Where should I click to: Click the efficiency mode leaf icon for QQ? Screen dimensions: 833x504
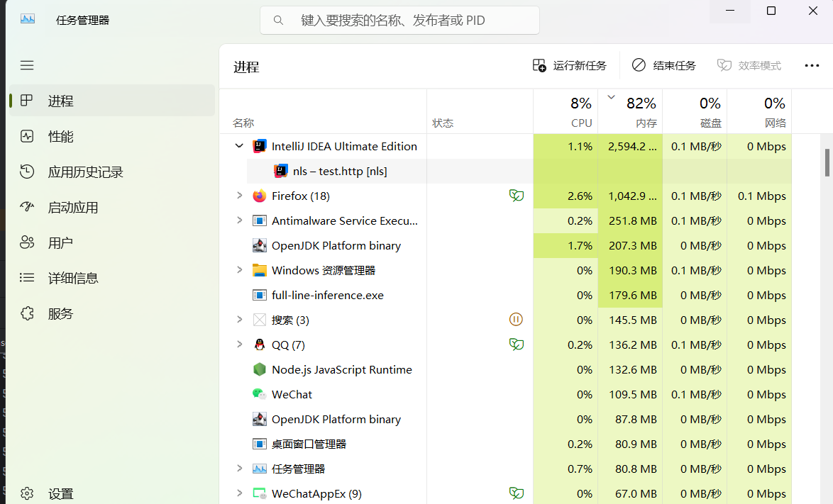coord(516,345)
